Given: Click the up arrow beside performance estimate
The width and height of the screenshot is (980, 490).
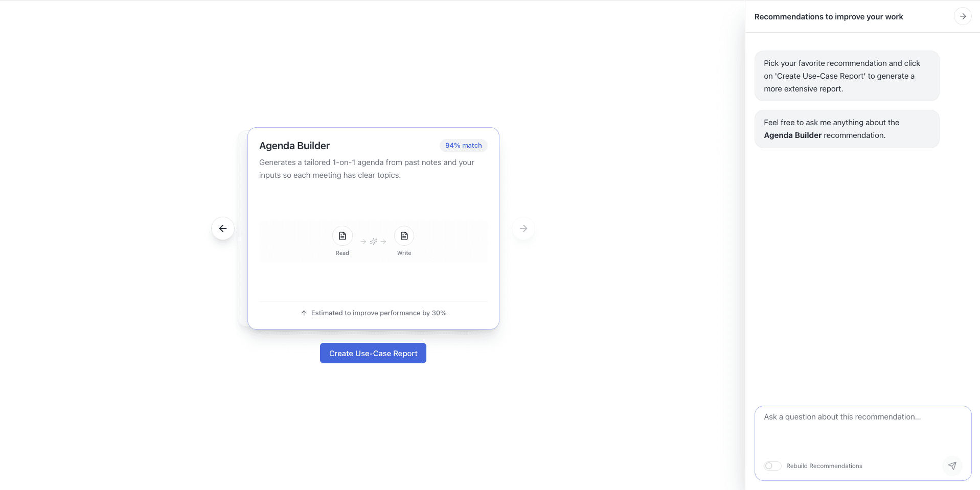Looking at the screenshot, I should point(304,313).
